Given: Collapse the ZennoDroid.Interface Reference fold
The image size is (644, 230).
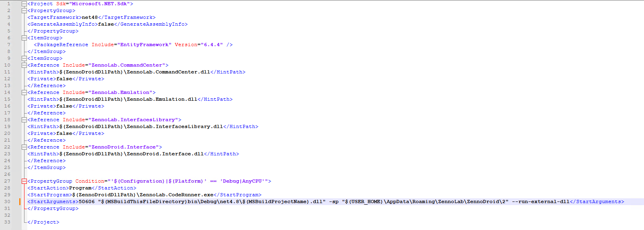Looking at the screenshot, I should click(x=24, y=147).
